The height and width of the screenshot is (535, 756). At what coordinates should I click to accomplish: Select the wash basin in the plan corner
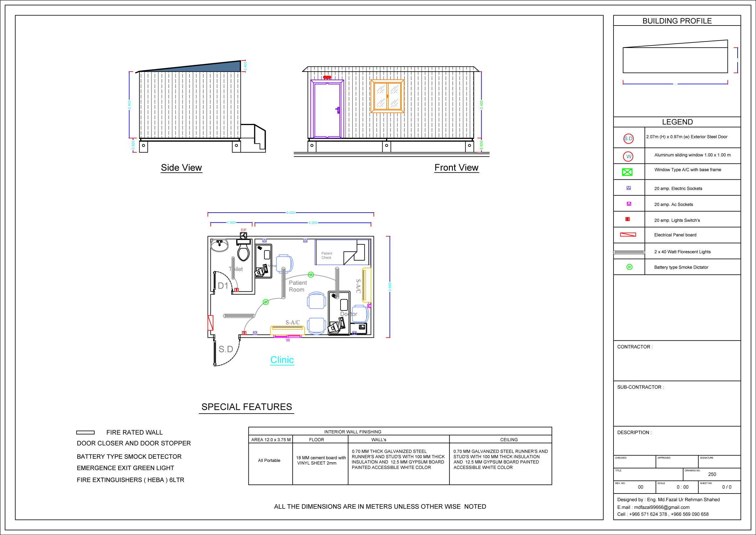pos(219,246)
